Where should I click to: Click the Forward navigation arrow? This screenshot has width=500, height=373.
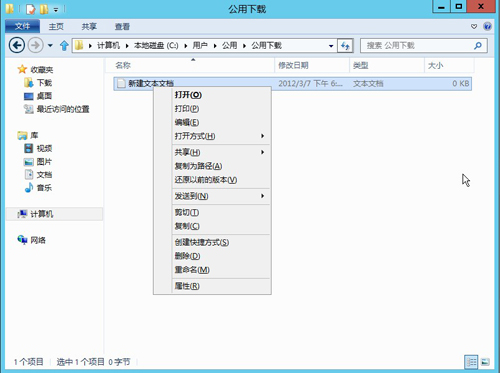tap(35, 45)
